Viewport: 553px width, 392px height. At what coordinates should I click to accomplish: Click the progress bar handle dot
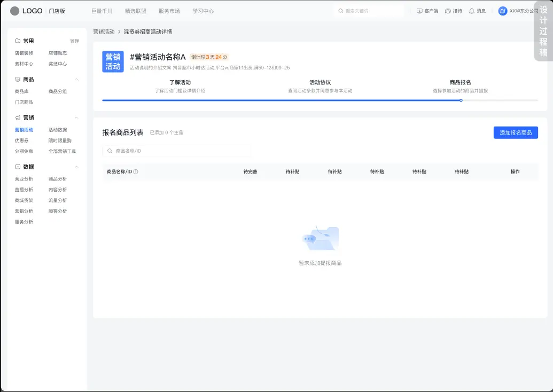pyautogui.click(x=461, y=100)
